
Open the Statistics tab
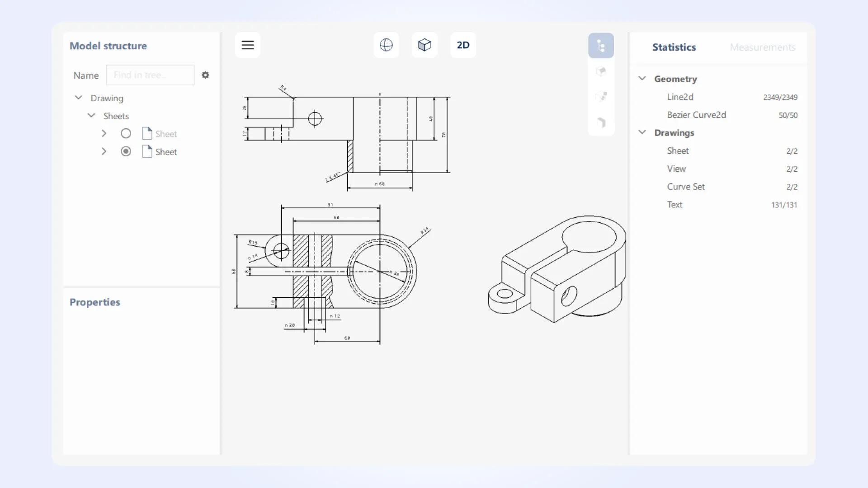(674, 47)
